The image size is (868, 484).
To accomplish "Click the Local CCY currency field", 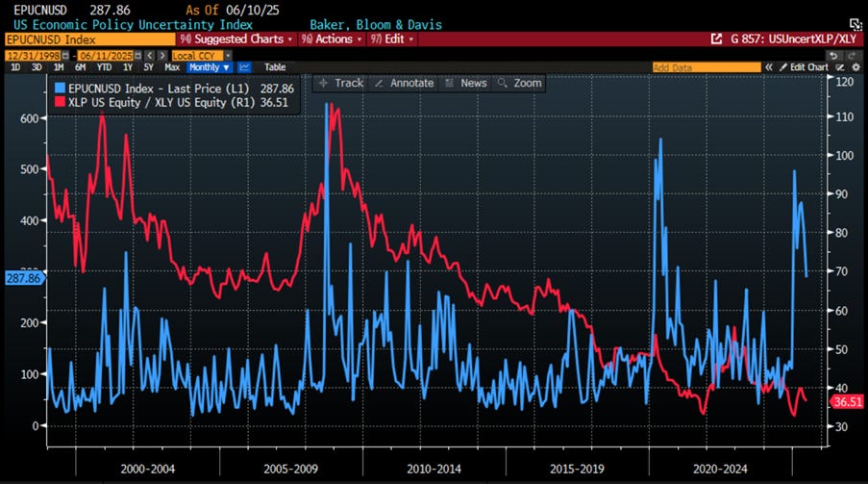I will (197, 56).
